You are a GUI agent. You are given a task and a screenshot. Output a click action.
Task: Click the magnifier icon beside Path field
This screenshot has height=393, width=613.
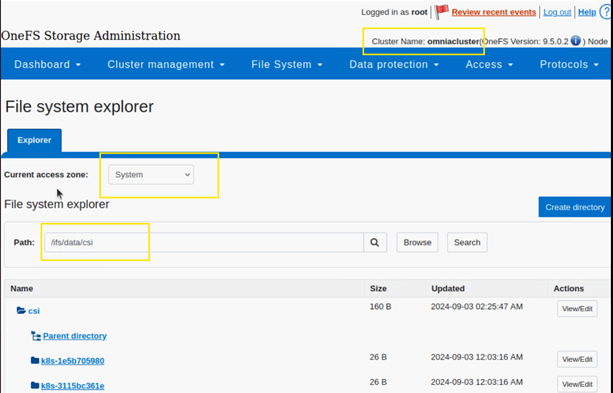pyautogui.click(x=375, y=242)
